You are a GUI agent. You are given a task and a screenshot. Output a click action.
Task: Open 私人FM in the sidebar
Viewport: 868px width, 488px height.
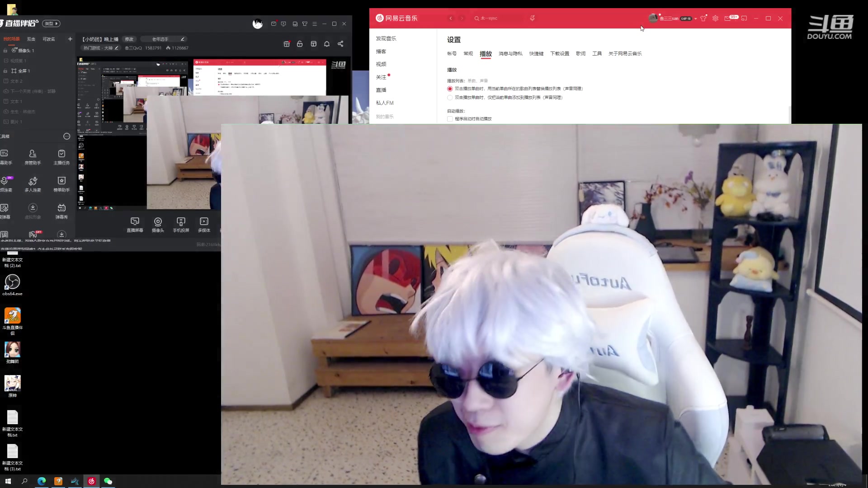pyautogui.click(x=385, y=103)
